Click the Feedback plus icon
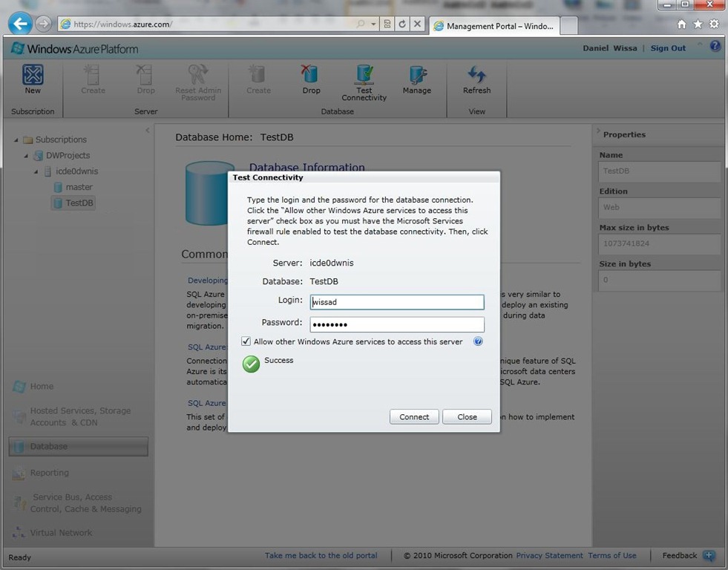Image resolution: width=728 pixels, height=570 pixels. point(709,556)
